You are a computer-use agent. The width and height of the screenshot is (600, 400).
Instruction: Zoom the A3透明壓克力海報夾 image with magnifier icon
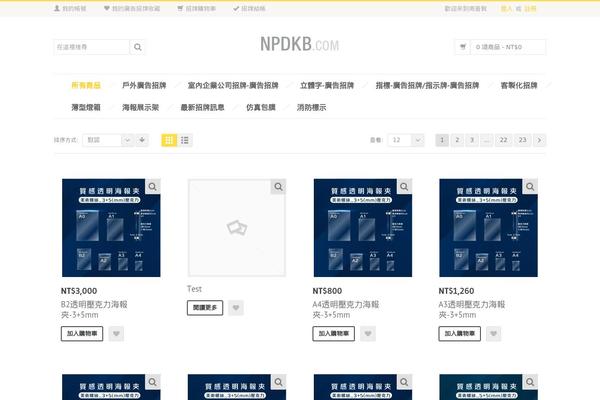pyautogui.click(x=530, y=186)
